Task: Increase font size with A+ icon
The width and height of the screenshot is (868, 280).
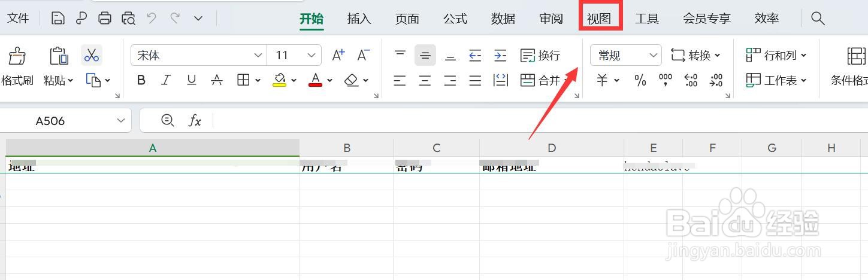Action: click(338, 55)
